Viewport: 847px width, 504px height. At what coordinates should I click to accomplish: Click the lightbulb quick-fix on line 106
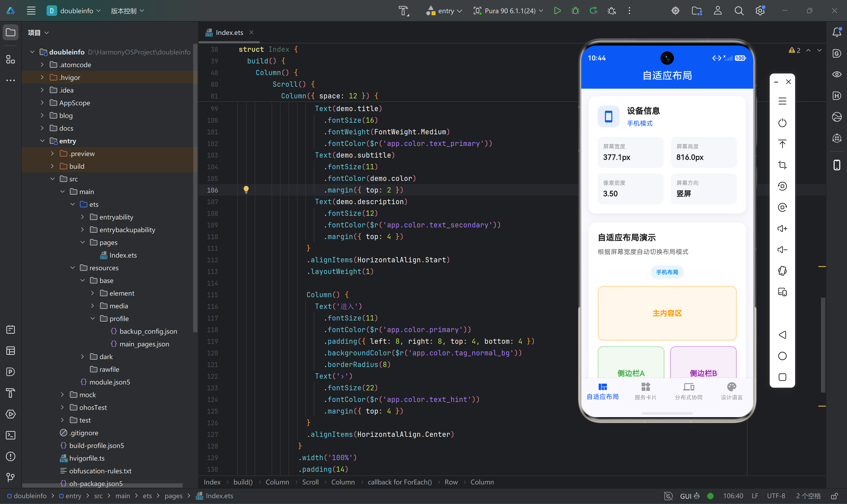pyautogui.click(x=246, y=190)
